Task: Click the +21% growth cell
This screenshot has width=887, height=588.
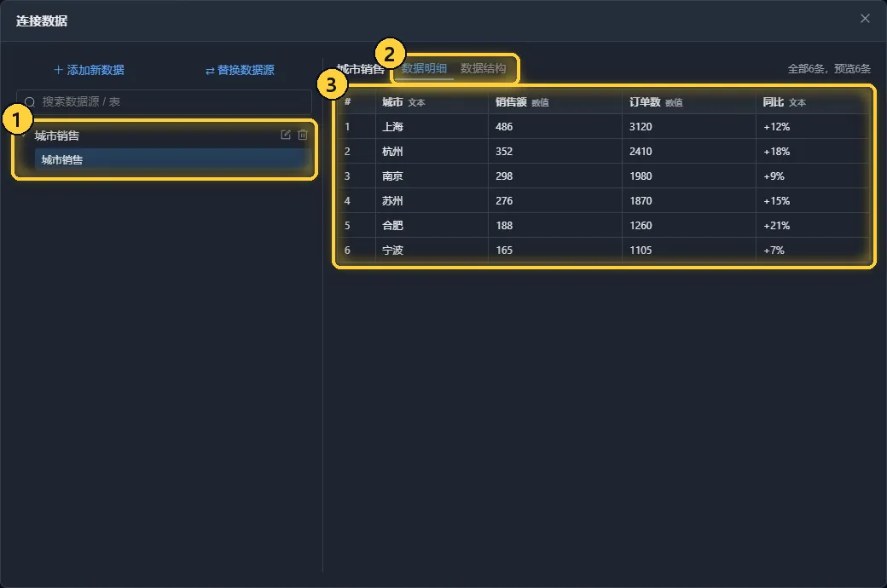Action: pyautogui.click(x=812, y=226)
